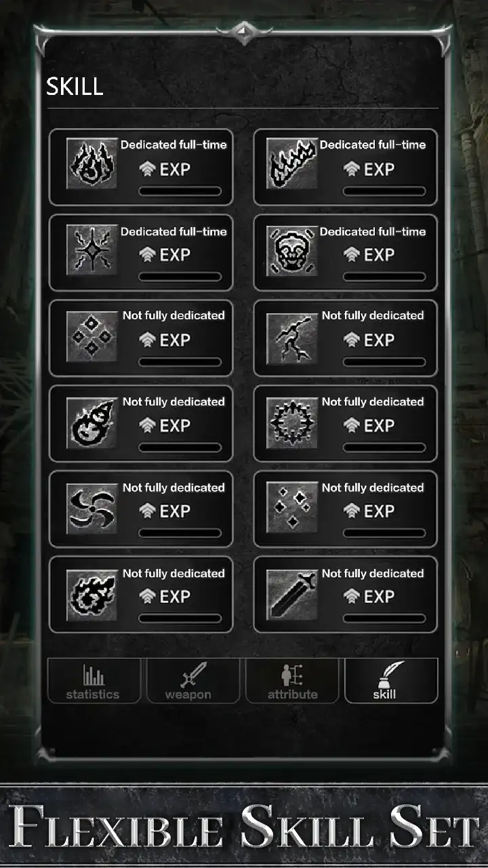Tap the four diamonds skill icon
This screenshot has height=868, width=488.
(x=92, y=337)
